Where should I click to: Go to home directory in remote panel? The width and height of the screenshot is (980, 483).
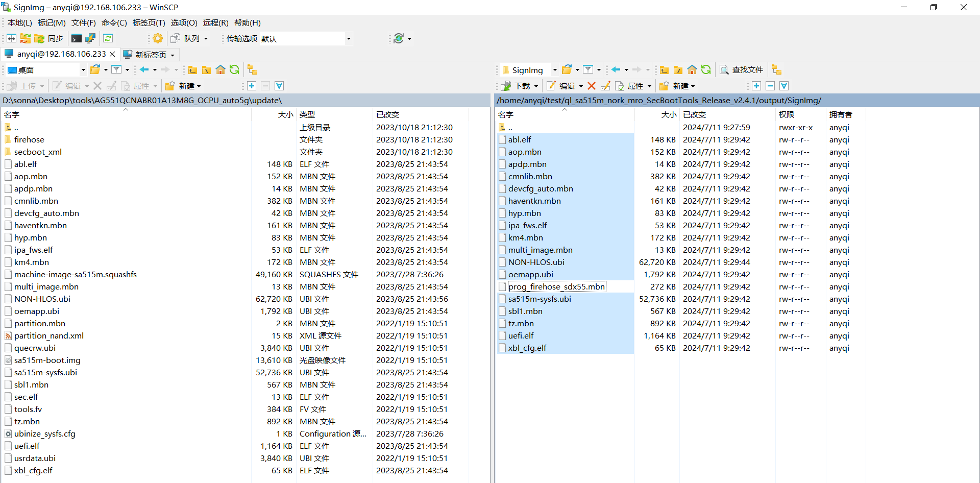(x=692, y=70)
